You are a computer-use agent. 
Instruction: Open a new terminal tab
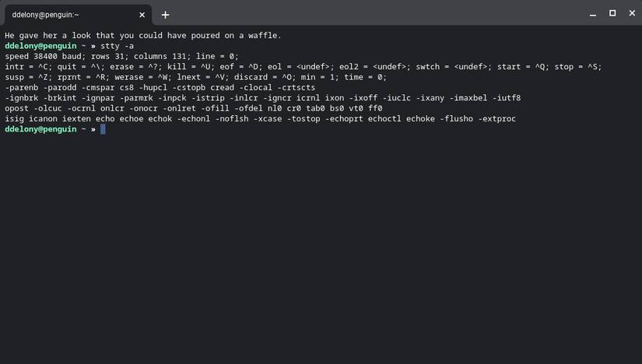coord(165,14)
